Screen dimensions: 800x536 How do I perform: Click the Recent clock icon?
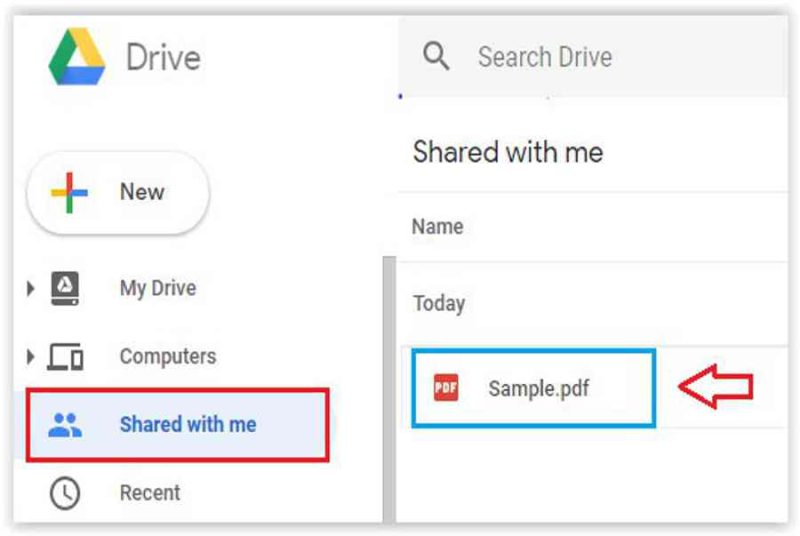[65, 493]
